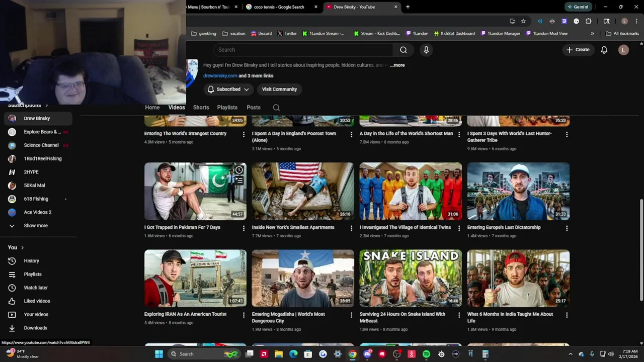This screenshot has height=362, width=644.
Task: Open the Create menu button
Action: tap(578, 50)
